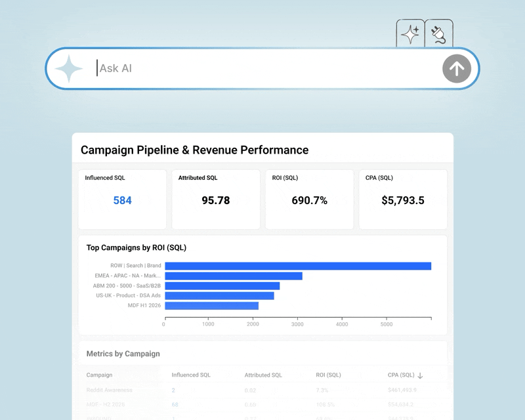Click the Campaign column header

click(x=99, y=375)
